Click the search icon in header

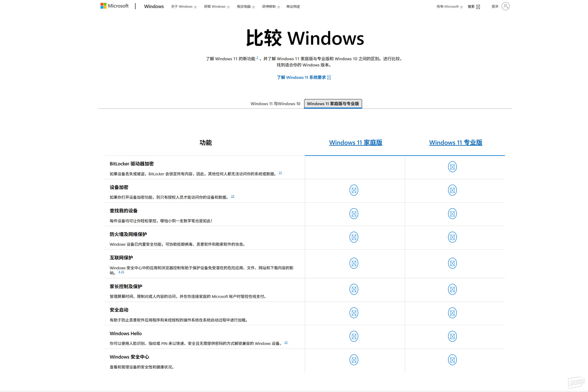coord(478,7)
